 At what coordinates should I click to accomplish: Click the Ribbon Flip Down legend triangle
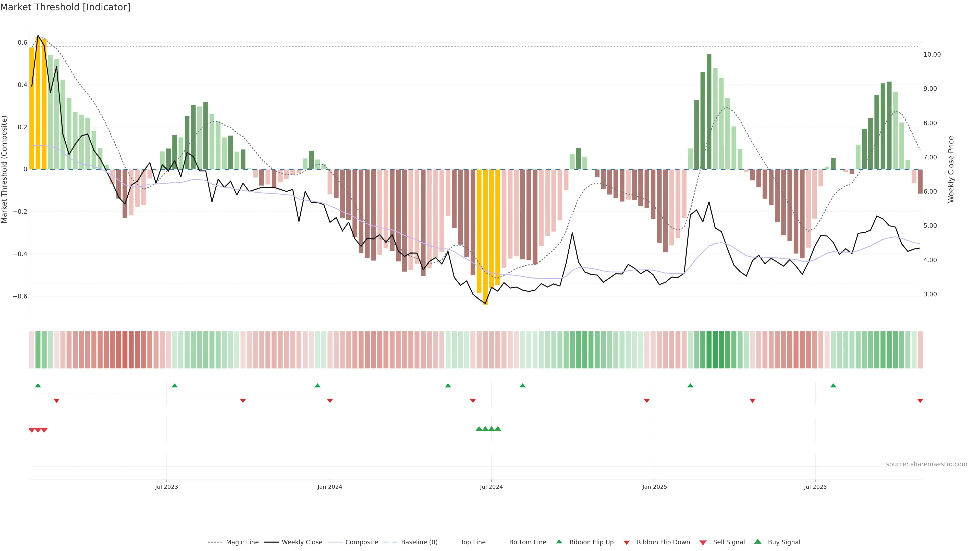(x=626, y=542)
